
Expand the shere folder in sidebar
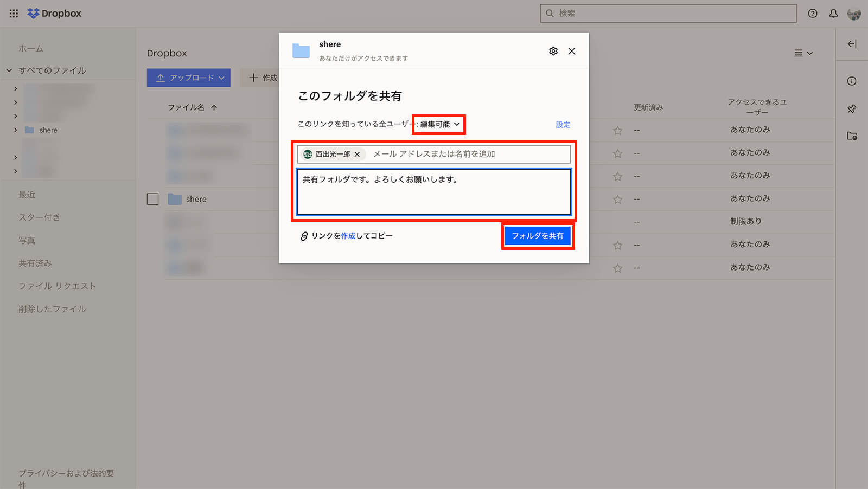click(15, 130)
